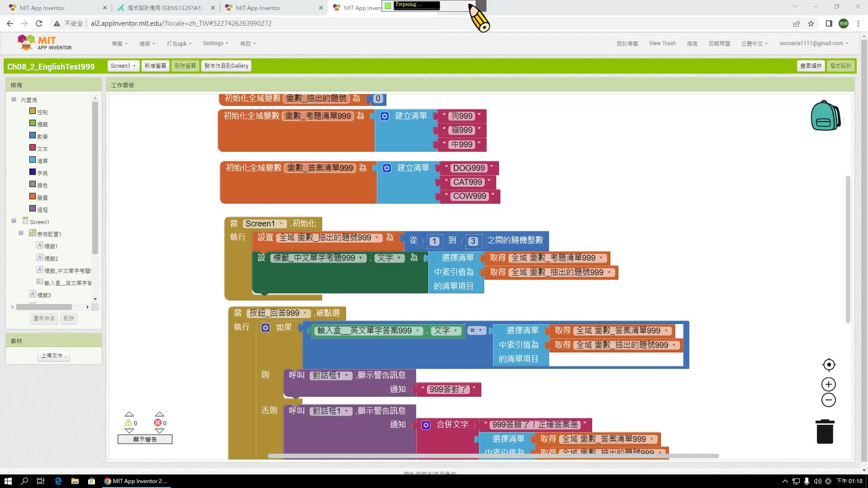Click 發佈作品到Gallery button

(x=226, y=66)
